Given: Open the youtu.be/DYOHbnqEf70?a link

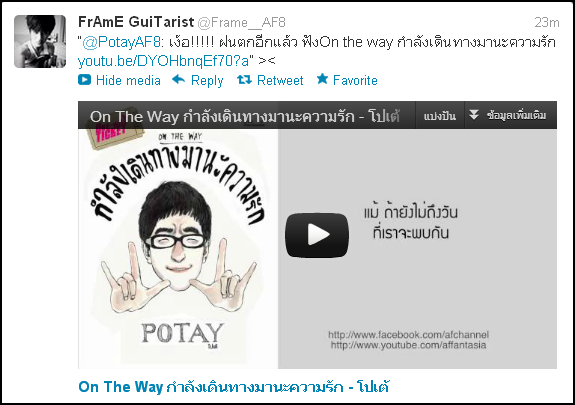Looking at the screenshot, I should click(x=164, y=61).
